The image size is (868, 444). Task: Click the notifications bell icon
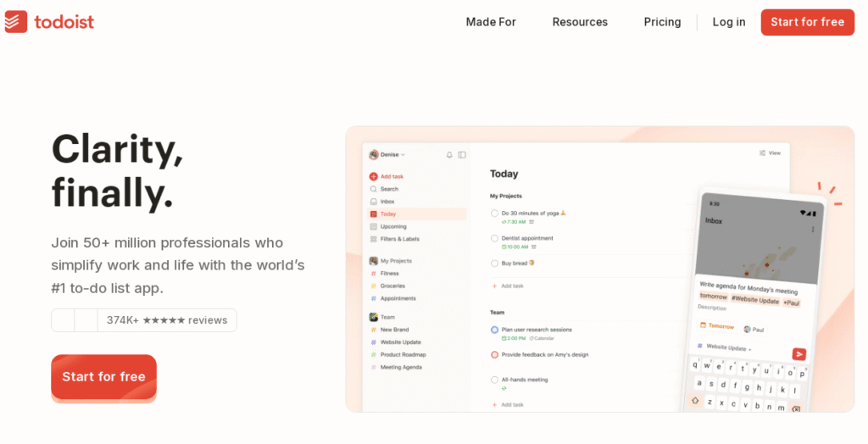click(x=449, y=155)
